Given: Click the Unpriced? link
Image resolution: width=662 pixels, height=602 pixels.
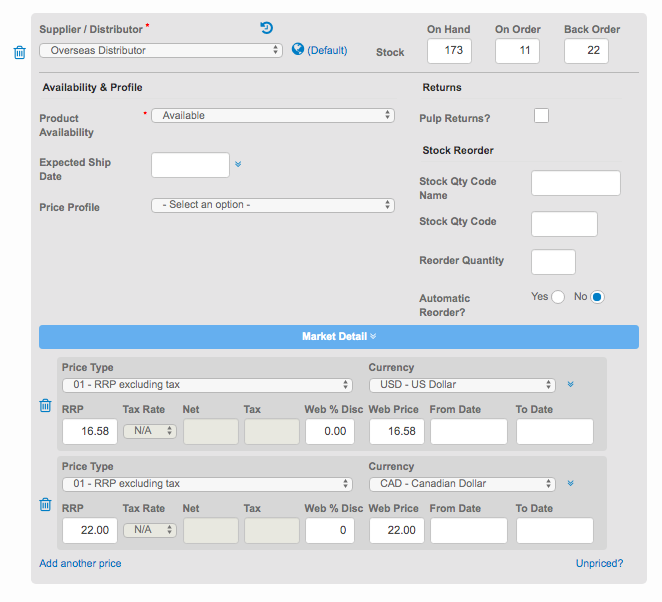Looking at the screenshot, I should point(599,563).
